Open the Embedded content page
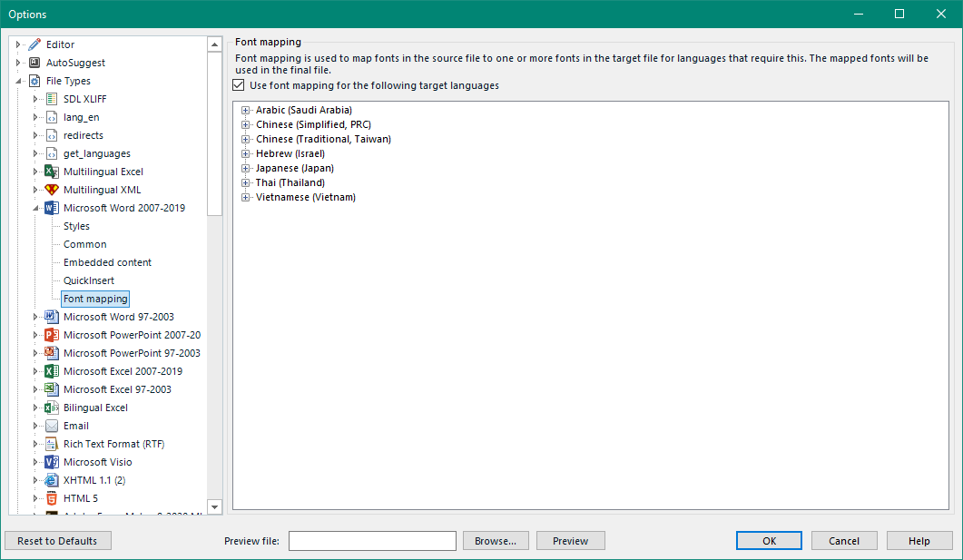 click(107, 262)
